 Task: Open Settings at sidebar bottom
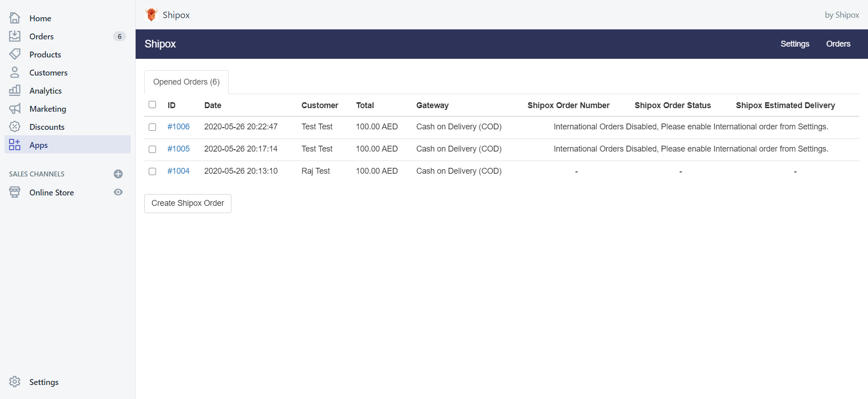pos(44,382)
